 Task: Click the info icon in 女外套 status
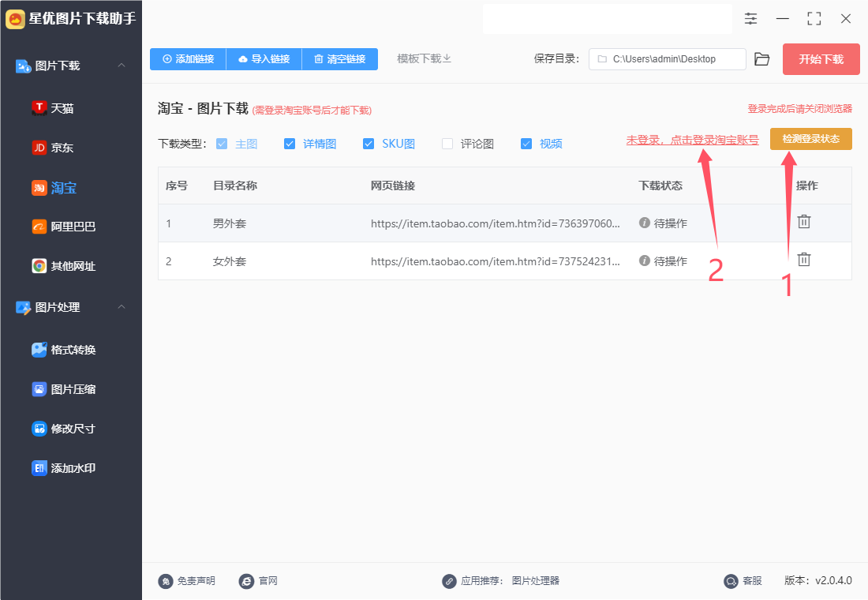[x=645, y=261]
